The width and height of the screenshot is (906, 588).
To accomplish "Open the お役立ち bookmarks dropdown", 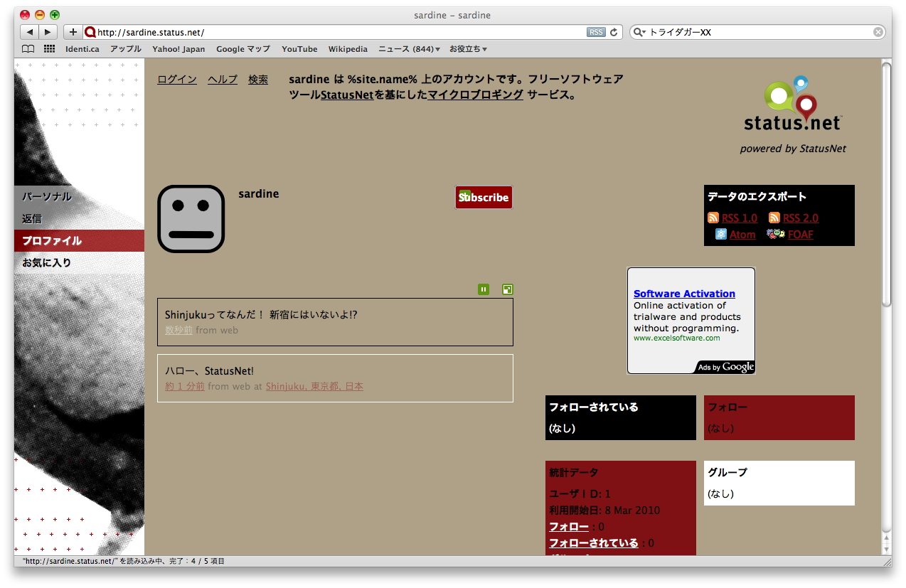I will (x=468, y=49).
